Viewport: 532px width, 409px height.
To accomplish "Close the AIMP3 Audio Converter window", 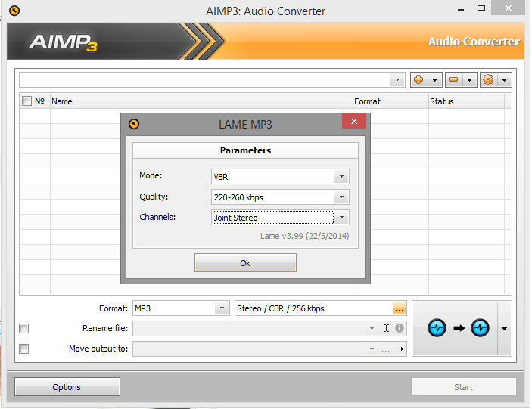I will point(508,8).
